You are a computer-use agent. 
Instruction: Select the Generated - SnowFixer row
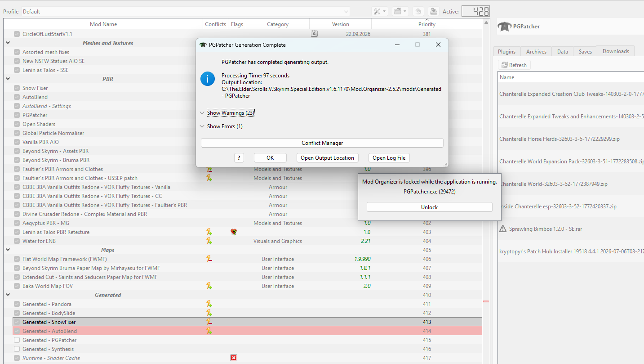247,322
